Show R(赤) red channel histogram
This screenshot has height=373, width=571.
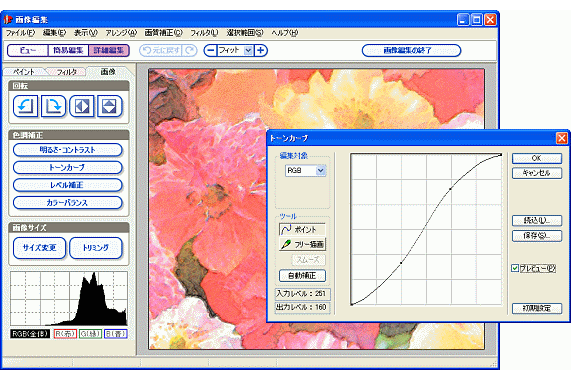point(65,334)
